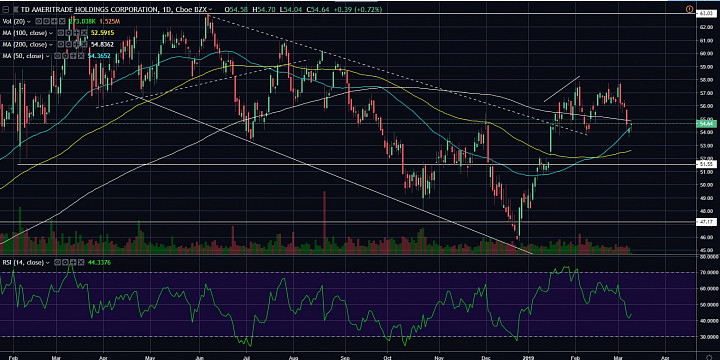Click MA (50, close) indicator label

pyautogui.click(x=23, y=56)
